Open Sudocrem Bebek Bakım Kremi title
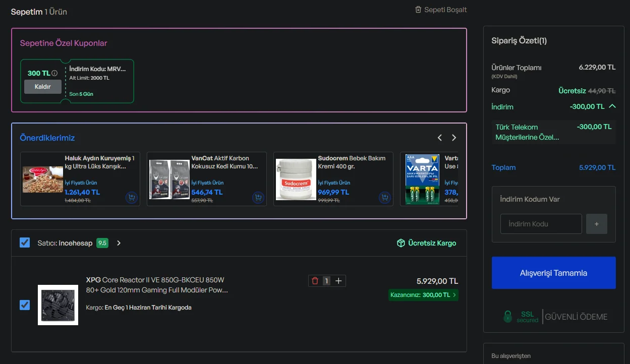The image size is (630, 364). click(352, 162)
